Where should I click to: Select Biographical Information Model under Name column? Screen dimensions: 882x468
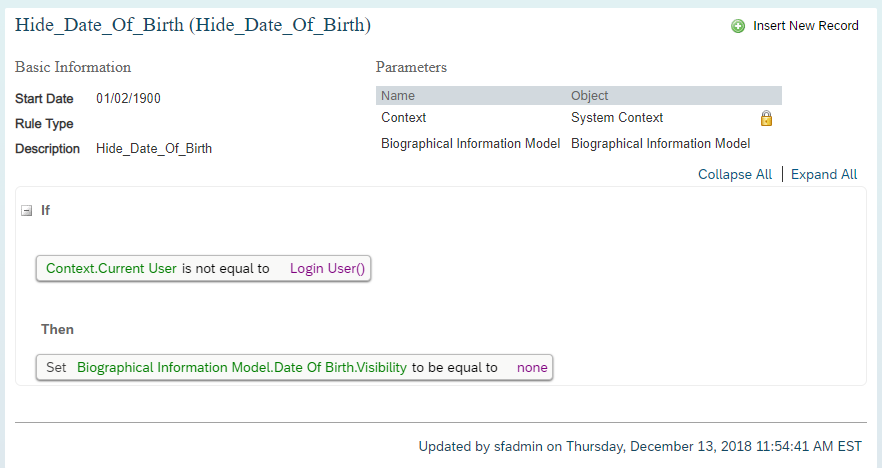tap(470, 143)
